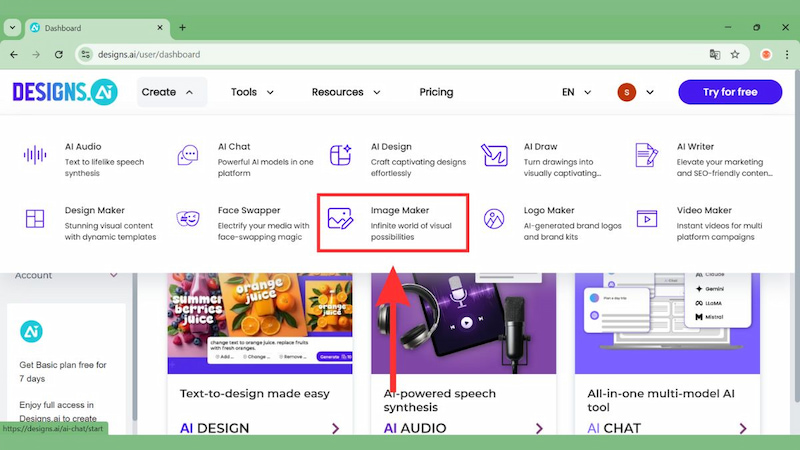Image resolution: width=800 pixels, height=450 pixels.
Task: Click 'Text-to-design made easy' heading
Action: click(x=255, y=393)
